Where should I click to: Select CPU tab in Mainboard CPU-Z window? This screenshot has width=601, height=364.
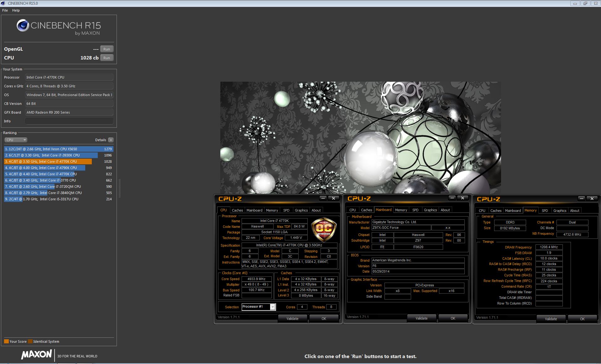point(353,210)
